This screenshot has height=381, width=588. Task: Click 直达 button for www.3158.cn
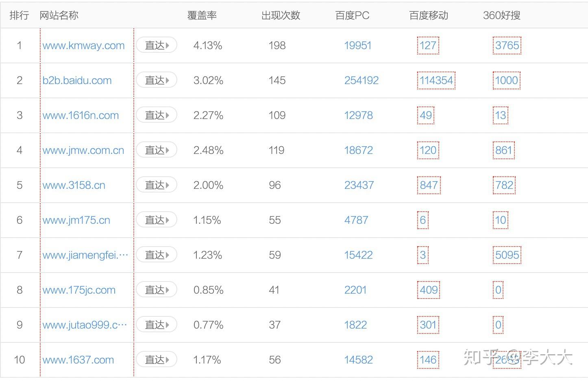click(x=157, y=185)
